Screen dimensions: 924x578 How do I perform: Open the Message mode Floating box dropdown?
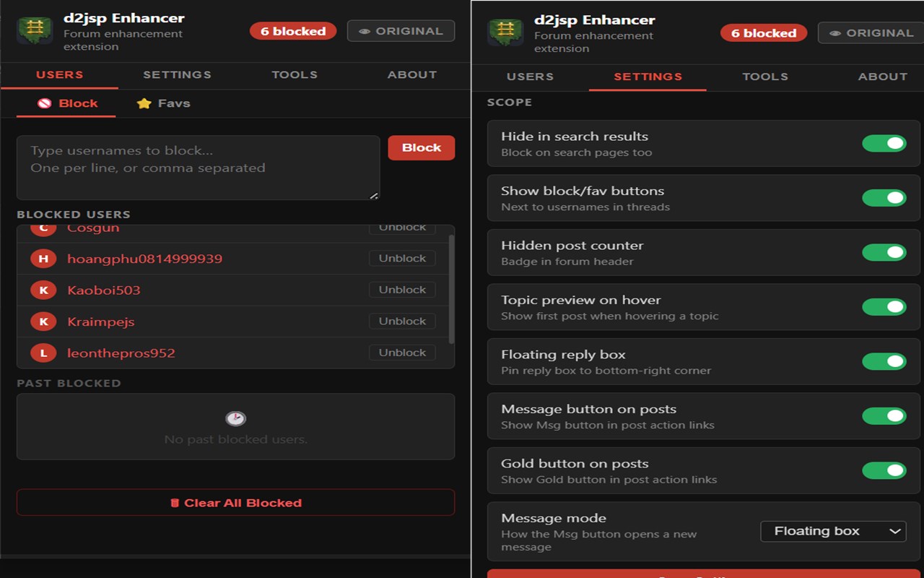pos(834,531)
